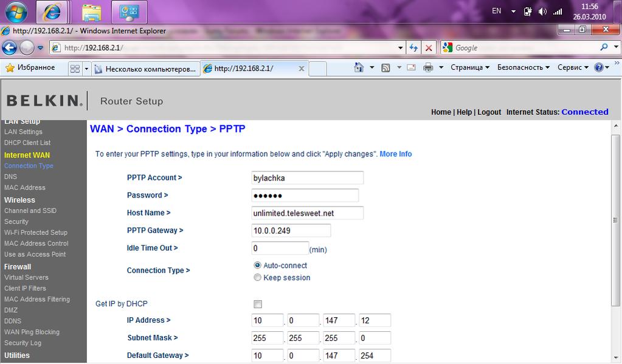
Task: Click the Refresh page icon
Action: (x=414, y=47)
